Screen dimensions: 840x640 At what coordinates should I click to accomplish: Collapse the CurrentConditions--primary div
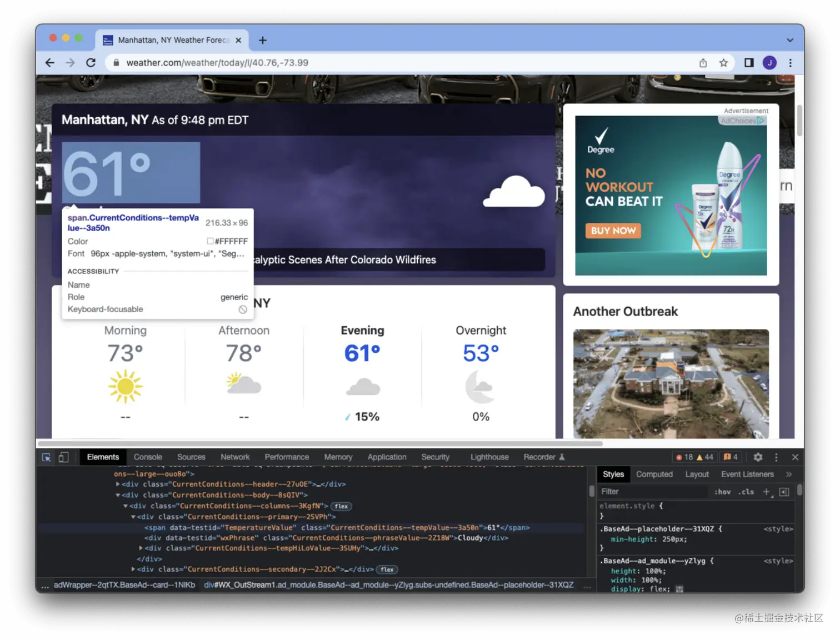point(133,517)
